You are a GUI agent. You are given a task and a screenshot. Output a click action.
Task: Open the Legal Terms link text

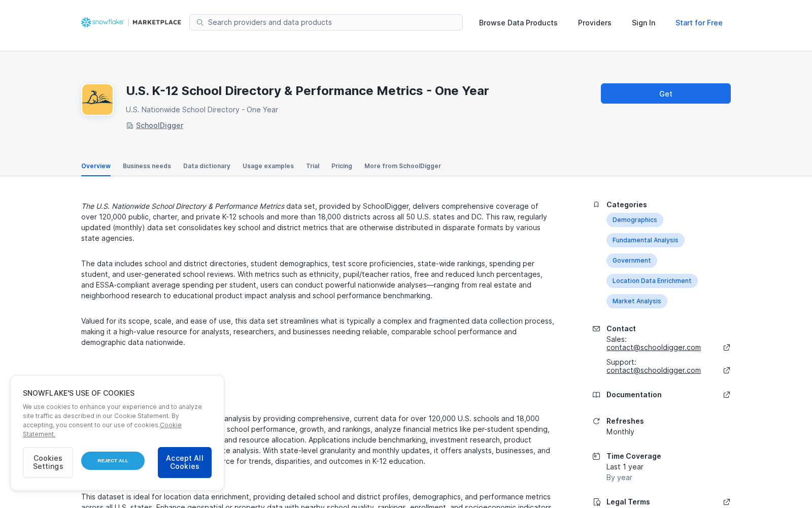[x=628, y=502]
